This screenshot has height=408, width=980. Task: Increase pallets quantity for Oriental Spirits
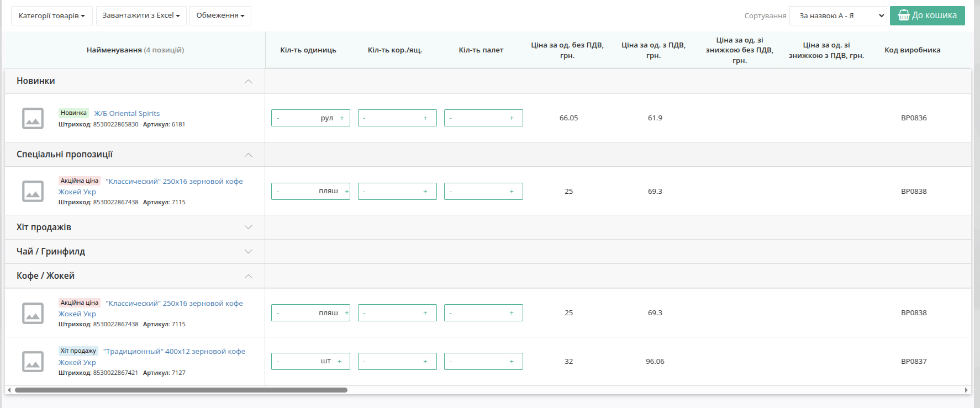pos(512,118)
